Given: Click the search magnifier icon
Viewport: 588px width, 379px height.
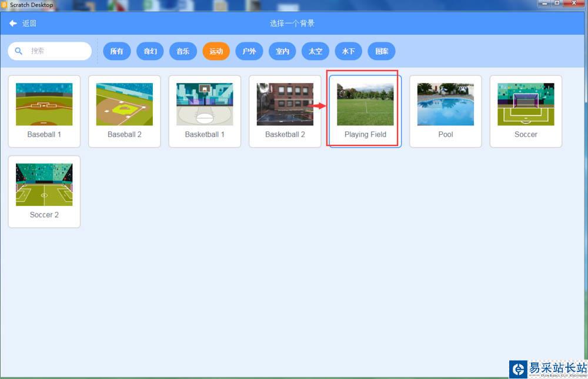Looking at the screenshot, I should click(19, 51).
